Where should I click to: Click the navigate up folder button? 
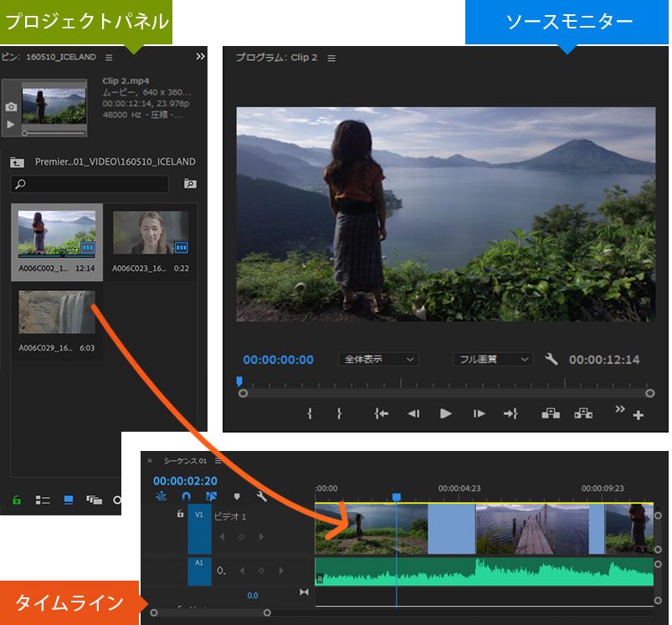tap(16, 162)
